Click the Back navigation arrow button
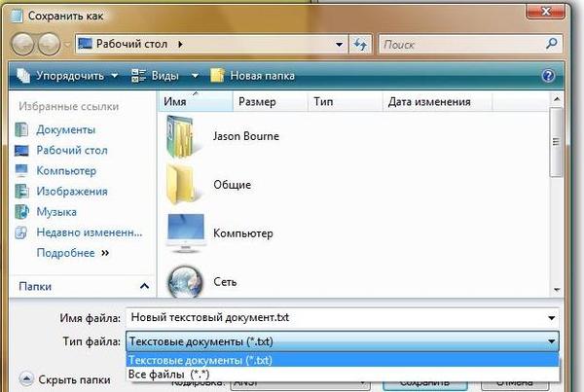This screenshot has width=584, height=392. 22,44
